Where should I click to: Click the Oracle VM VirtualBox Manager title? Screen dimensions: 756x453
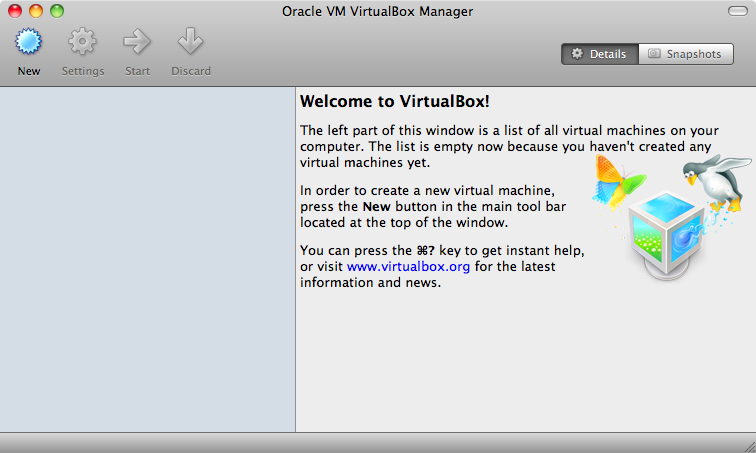click(377, 11)
